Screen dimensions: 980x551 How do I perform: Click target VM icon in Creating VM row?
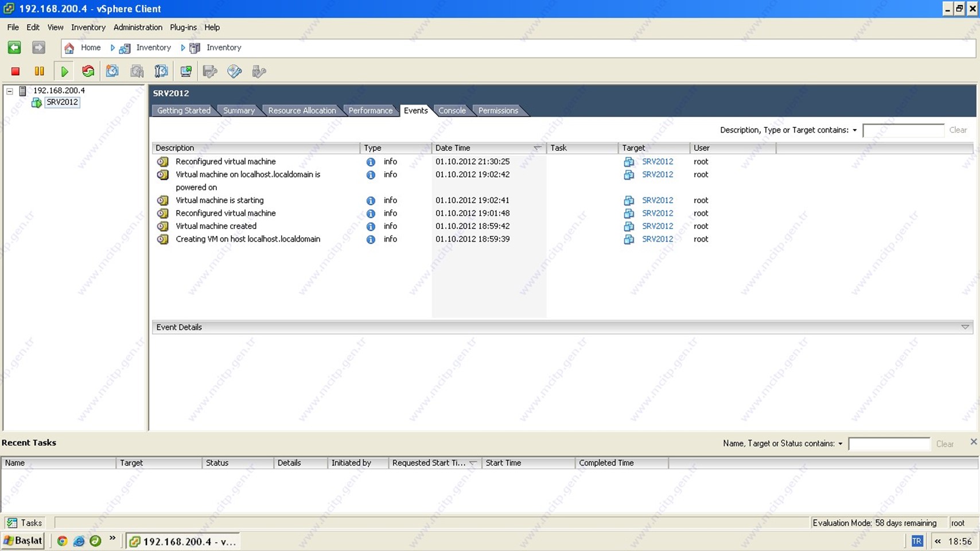pos(629,239)
